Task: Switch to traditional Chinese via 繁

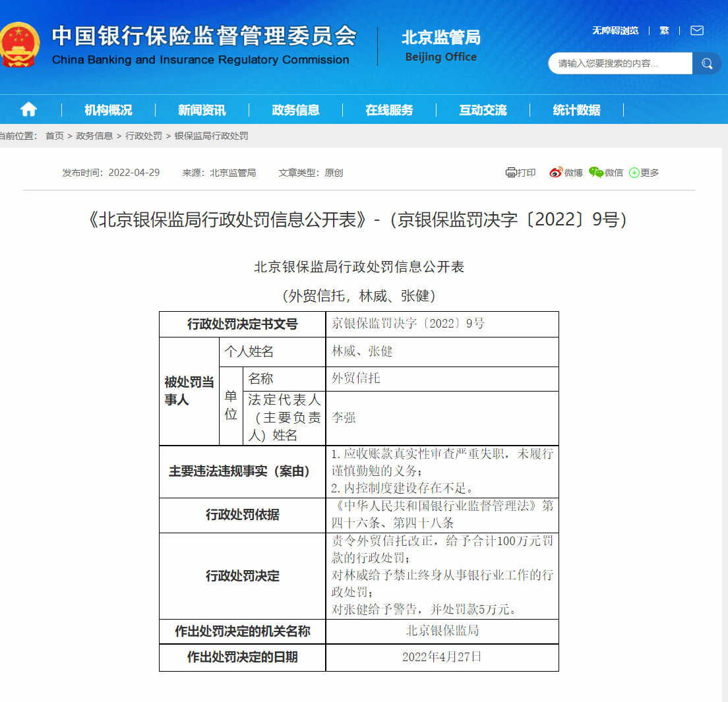Action: [x=665, y=30]
